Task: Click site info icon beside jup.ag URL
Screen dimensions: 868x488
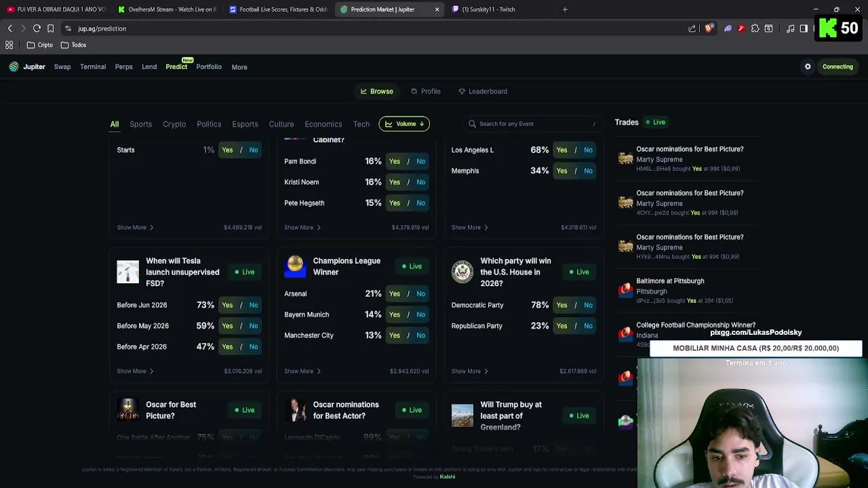Action: 68,28
